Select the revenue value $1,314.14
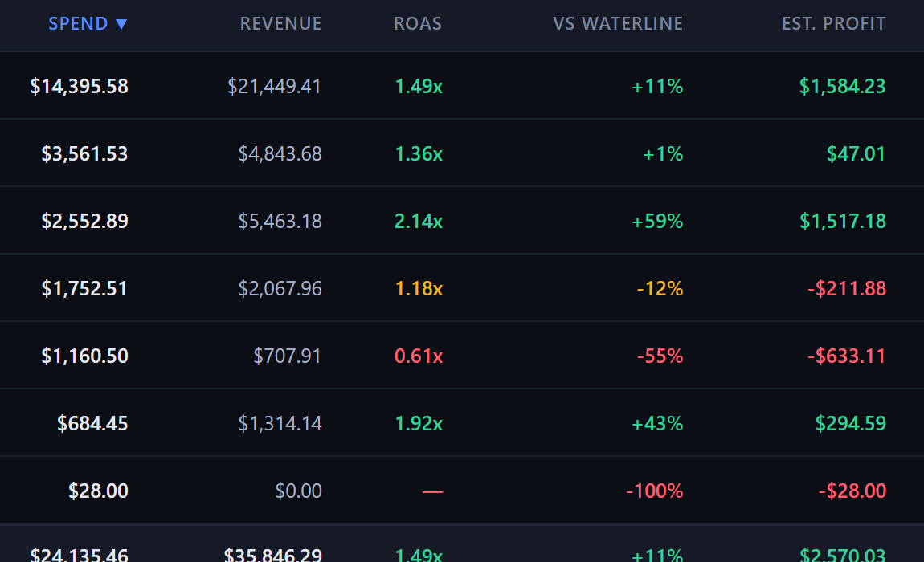This screenshot has width=924, height=562. pos(280,423)
